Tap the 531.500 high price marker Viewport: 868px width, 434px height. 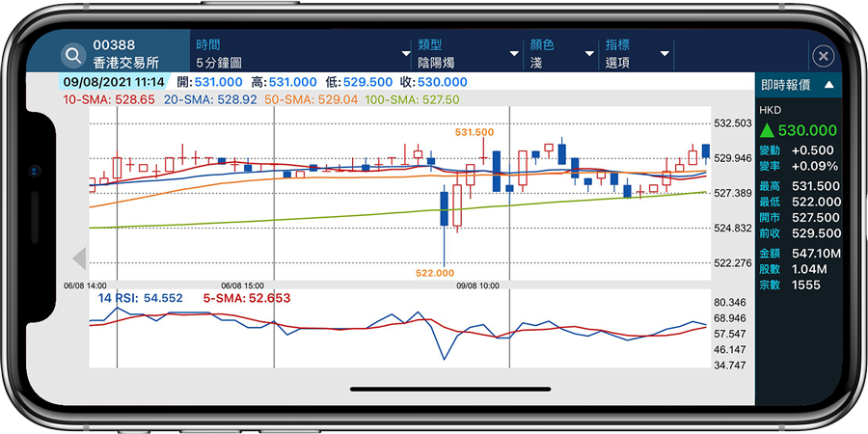(x=474, y=131)
